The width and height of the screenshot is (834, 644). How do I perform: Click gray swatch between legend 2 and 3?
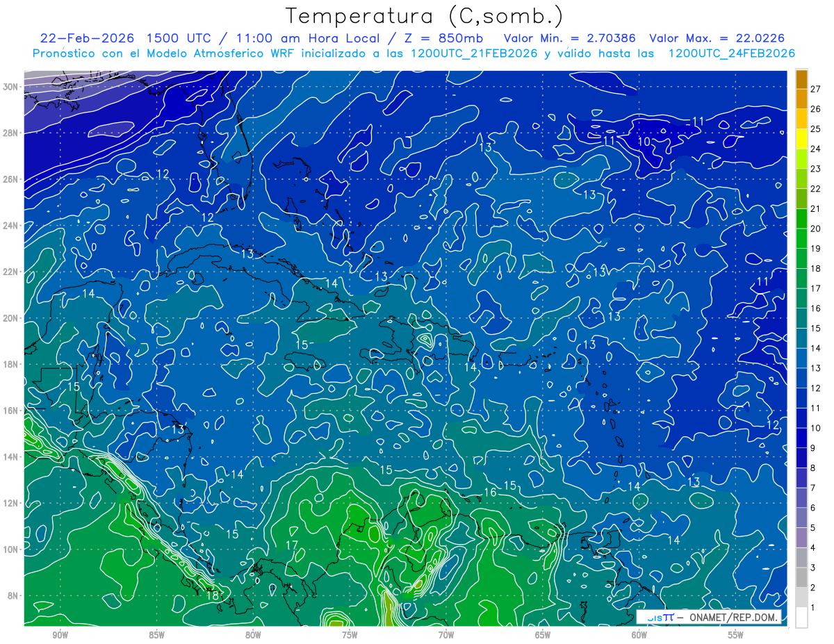coord(801,577)
